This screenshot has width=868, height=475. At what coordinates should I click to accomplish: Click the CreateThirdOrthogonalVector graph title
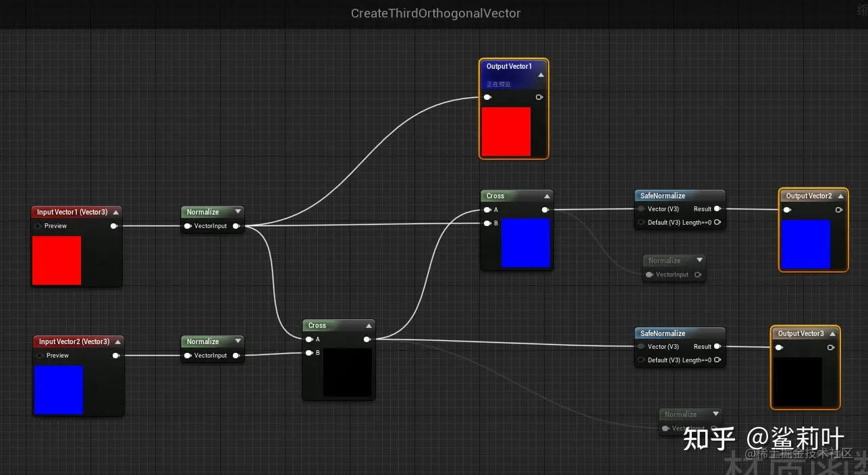click(436, 13)
